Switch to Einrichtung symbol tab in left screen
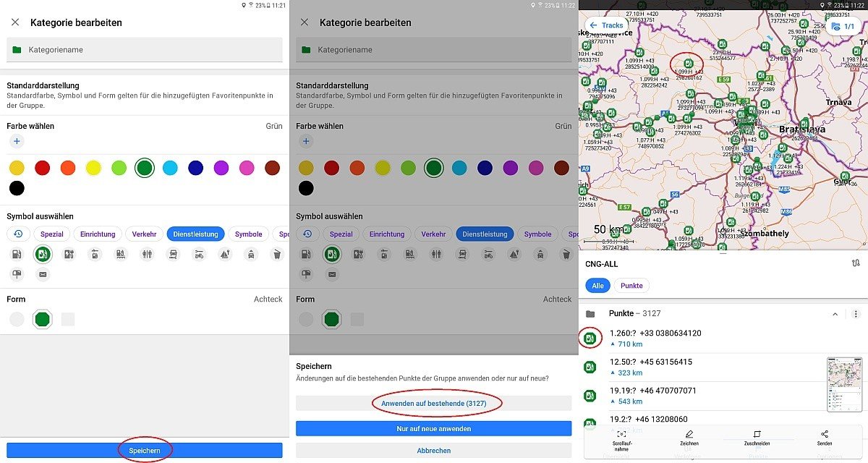 (x=98, y=234)
